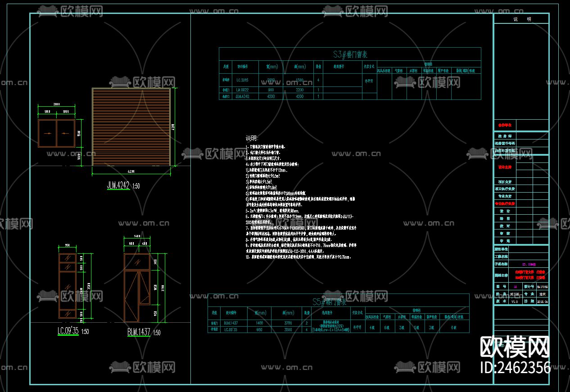Click the 950 width cell in LC.09'35 row
Viewport: 570px width, 392px height.
(260, 329)
